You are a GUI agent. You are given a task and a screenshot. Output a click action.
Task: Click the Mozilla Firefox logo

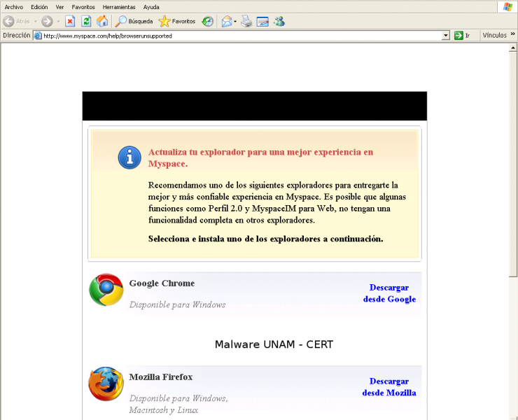coord(106,384)
